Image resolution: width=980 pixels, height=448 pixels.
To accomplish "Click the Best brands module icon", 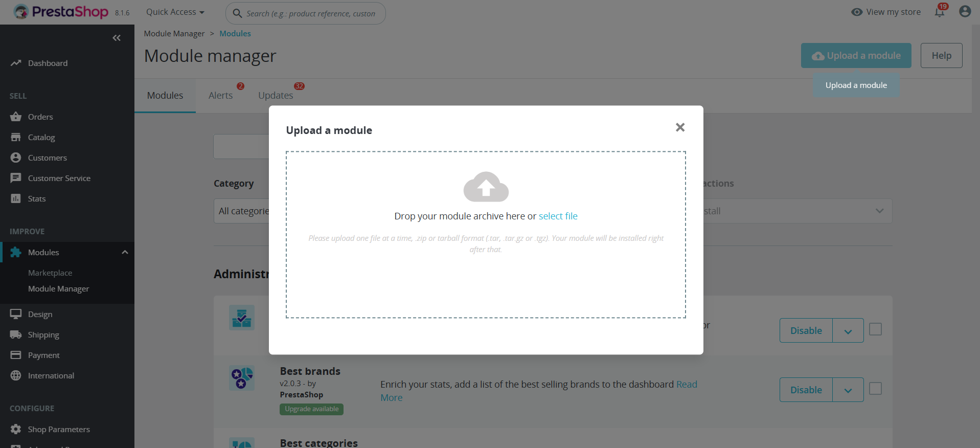I will tap(242, 378).
